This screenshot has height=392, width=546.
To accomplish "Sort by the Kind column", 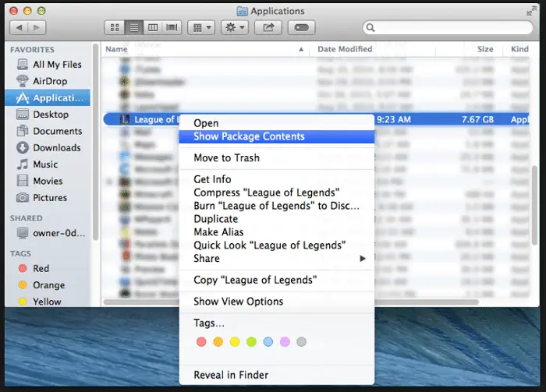I will coord(519,49).
